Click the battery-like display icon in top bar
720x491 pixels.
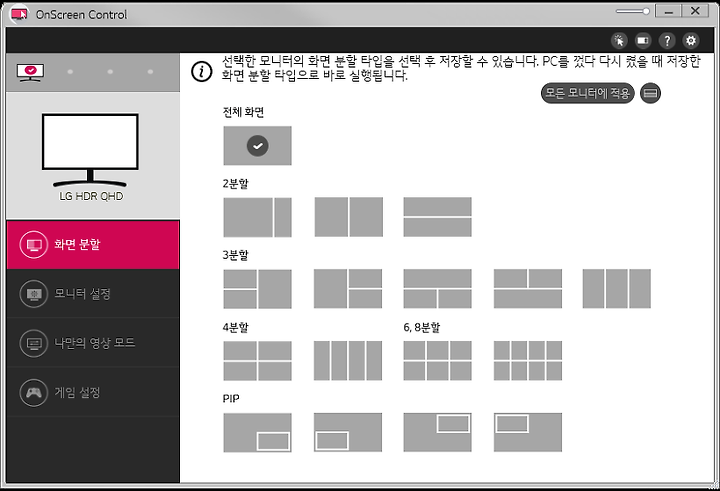643,40
